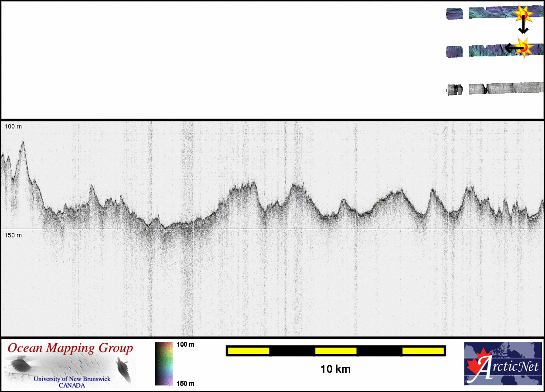Click the middle yellow segment of the scale bar
The height and width of the screenshot is (392, 545).
(336, 351)
